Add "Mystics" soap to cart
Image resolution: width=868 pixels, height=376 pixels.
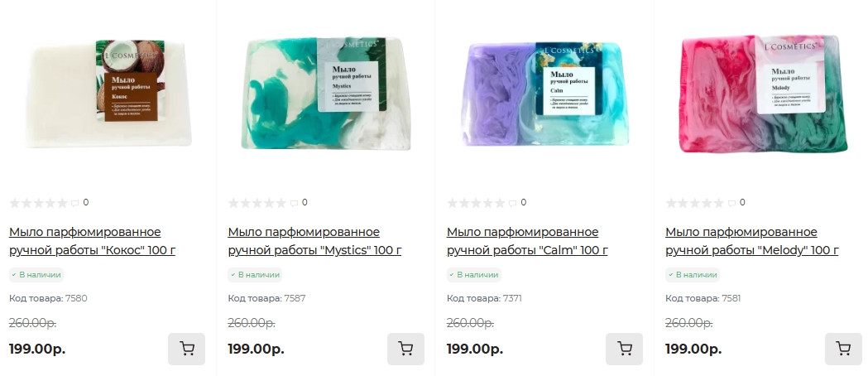pyautogui.click(x=405, y=349)
